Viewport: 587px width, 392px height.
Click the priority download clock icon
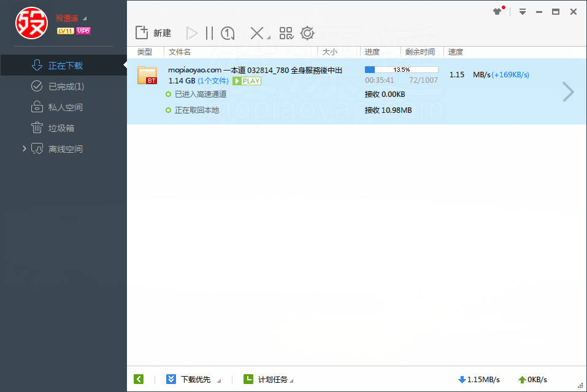(228, 33)
